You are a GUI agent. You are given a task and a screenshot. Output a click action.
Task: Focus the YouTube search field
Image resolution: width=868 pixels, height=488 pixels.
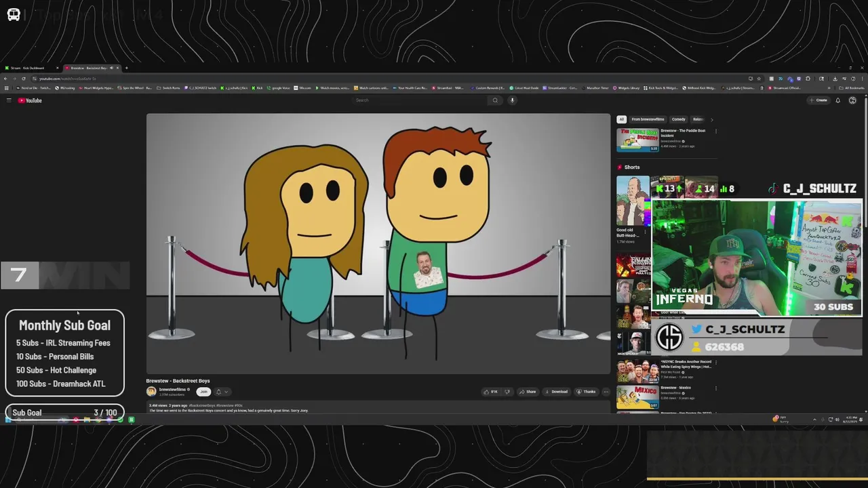420,100
